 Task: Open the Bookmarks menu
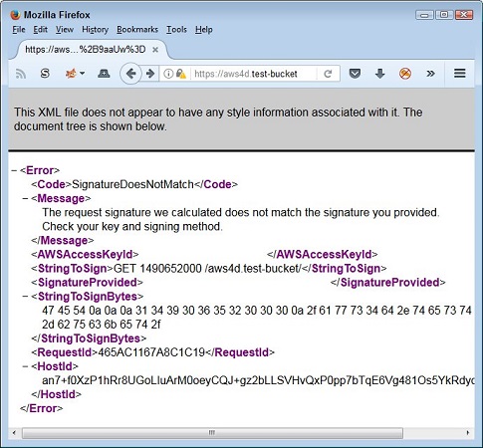[x=137, y=30]
